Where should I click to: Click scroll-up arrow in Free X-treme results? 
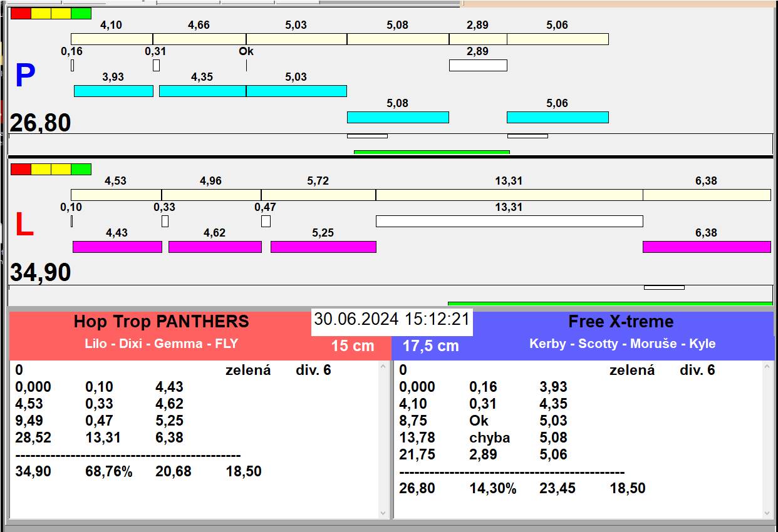click(x=767, y=367)
